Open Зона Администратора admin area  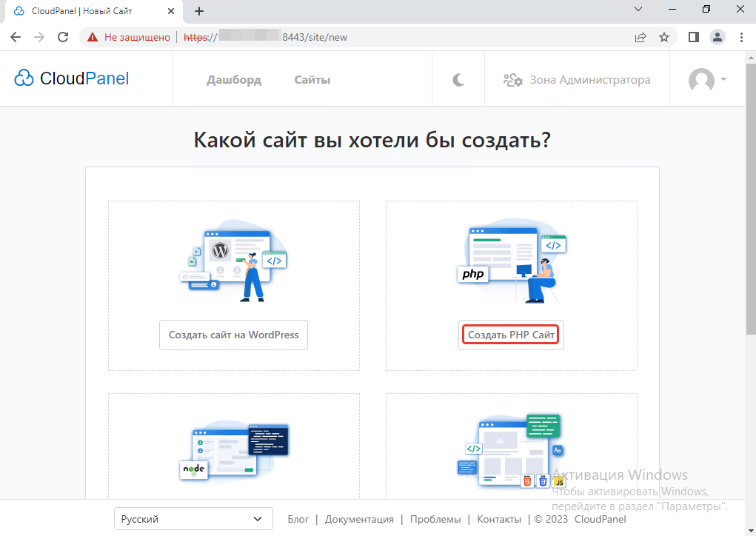(577, 80)
